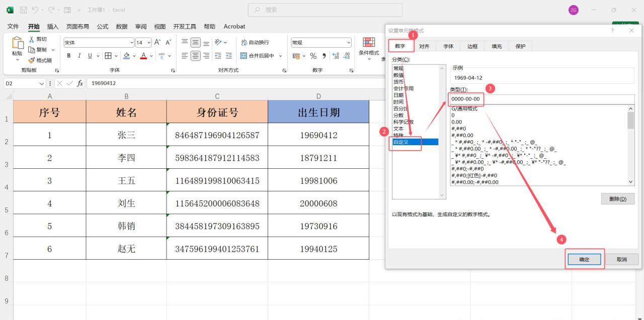The height and width of the screenshot is (320, 644).
Task: Click the 类型 input field containing 0000-00-00
Action: tap(542, 99)
